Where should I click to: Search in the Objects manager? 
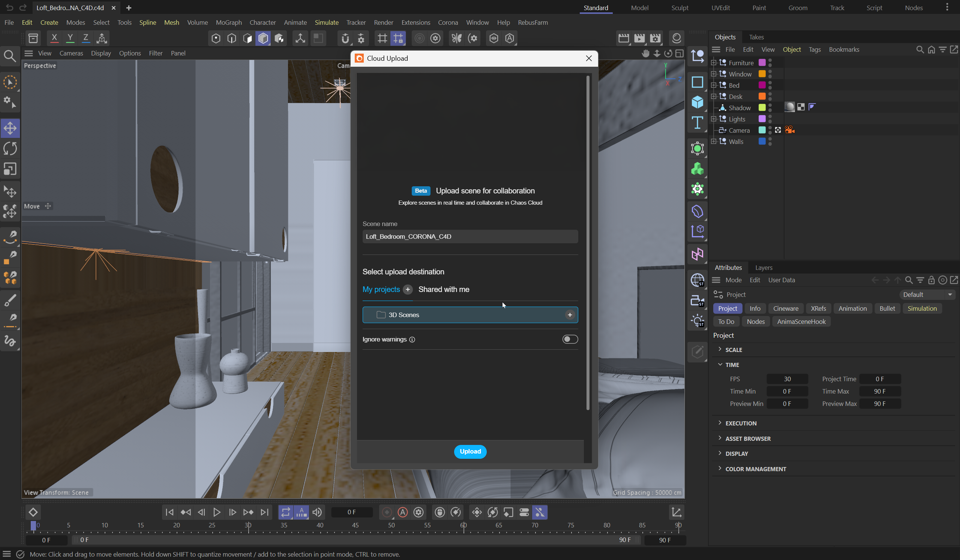919,49
